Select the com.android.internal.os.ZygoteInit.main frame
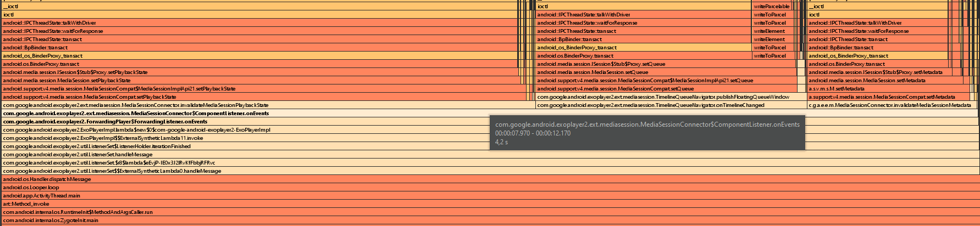This screenshot has width=980, height=226. [x=490, y=221]
